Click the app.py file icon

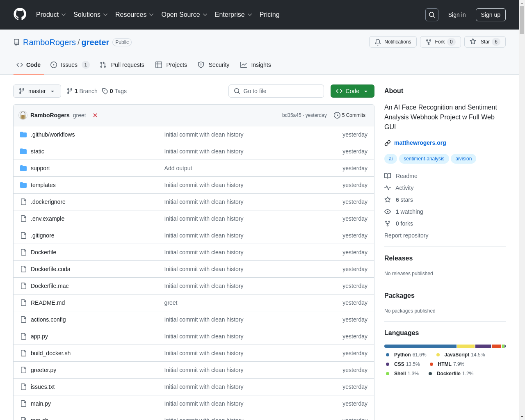coord(23,336)
